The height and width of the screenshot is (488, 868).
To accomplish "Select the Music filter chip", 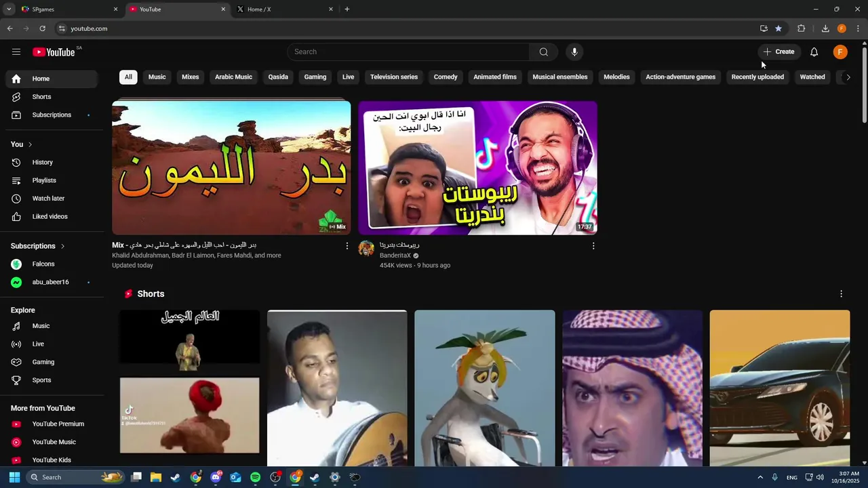I will pos(157,77).
